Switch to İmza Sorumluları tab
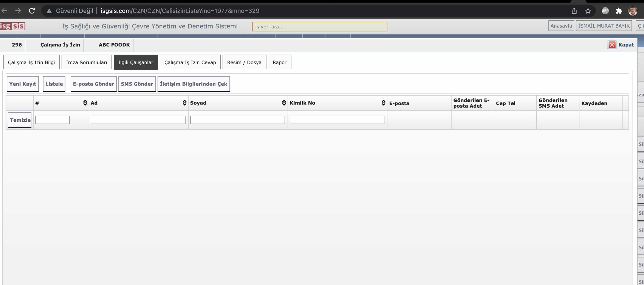This screenshot has height=285, width=644. 87,62
